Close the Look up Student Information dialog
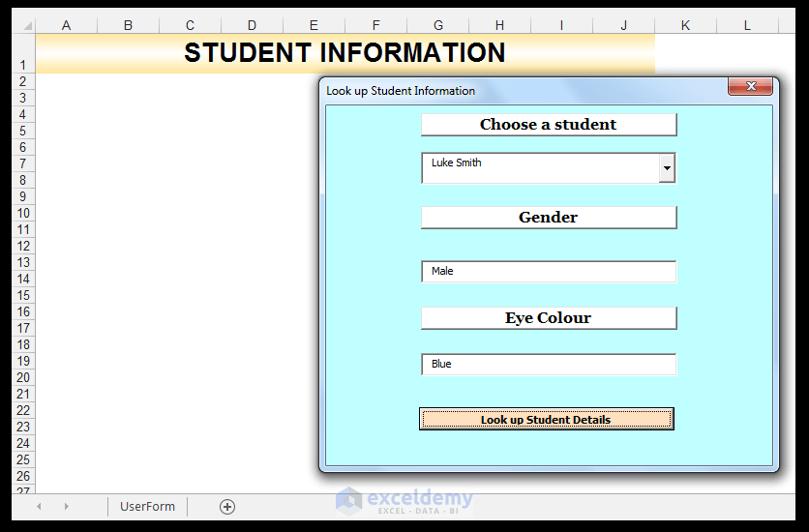 point(750,87)
